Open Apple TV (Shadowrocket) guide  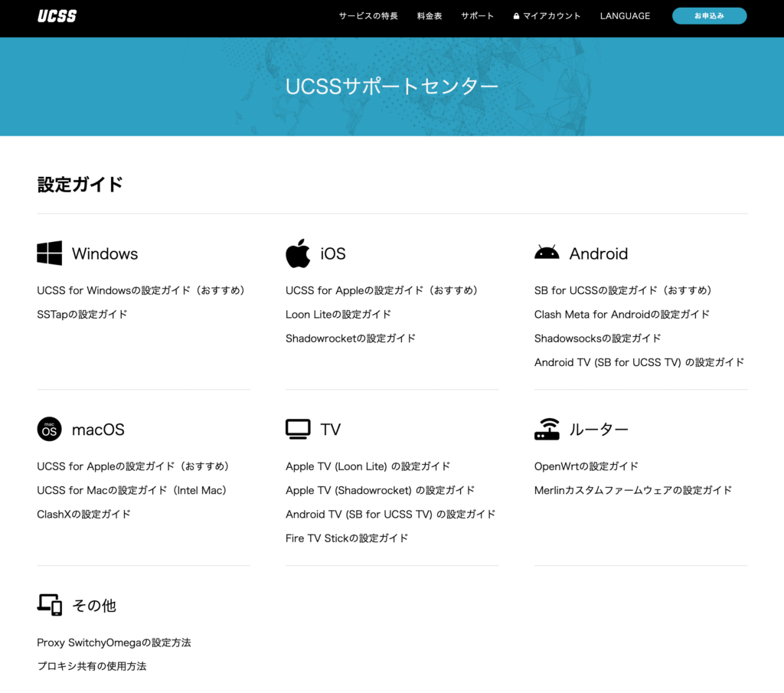click(x=381, y=491)
